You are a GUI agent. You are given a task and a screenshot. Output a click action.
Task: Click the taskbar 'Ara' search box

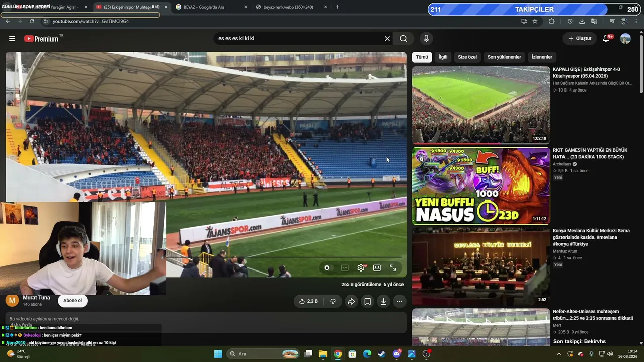(x=263, y=354)
